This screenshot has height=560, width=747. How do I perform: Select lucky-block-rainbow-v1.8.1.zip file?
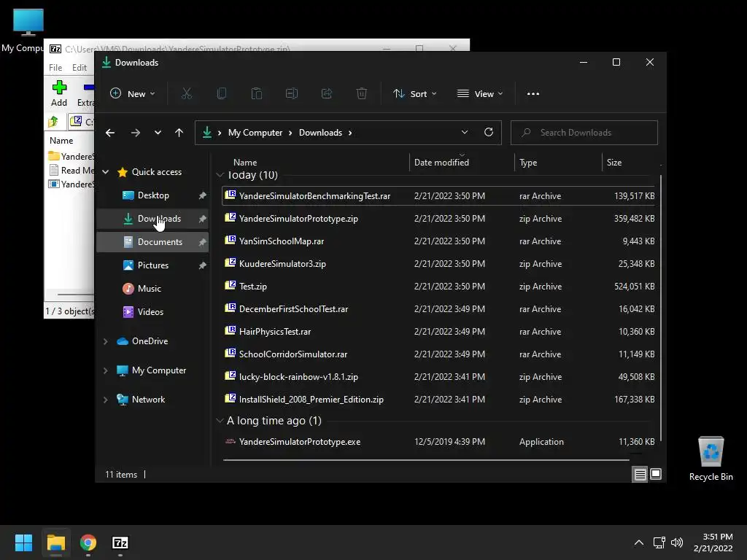tap(438, 377)
